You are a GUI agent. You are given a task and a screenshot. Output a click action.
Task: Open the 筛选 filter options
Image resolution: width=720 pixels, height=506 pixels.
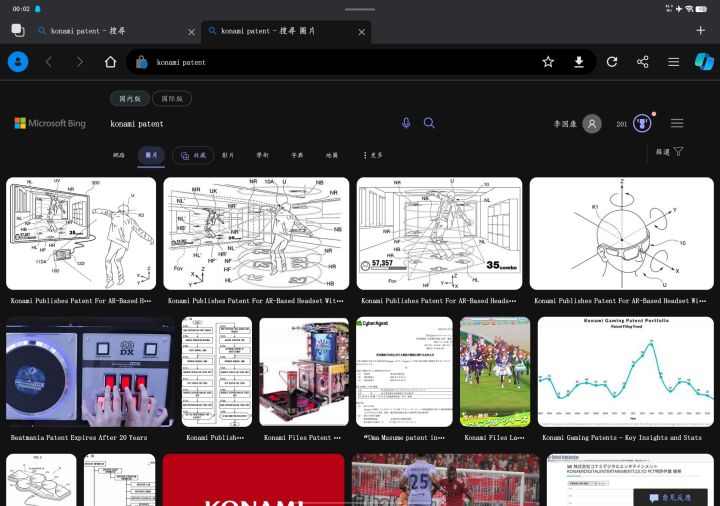pos(669,152)
